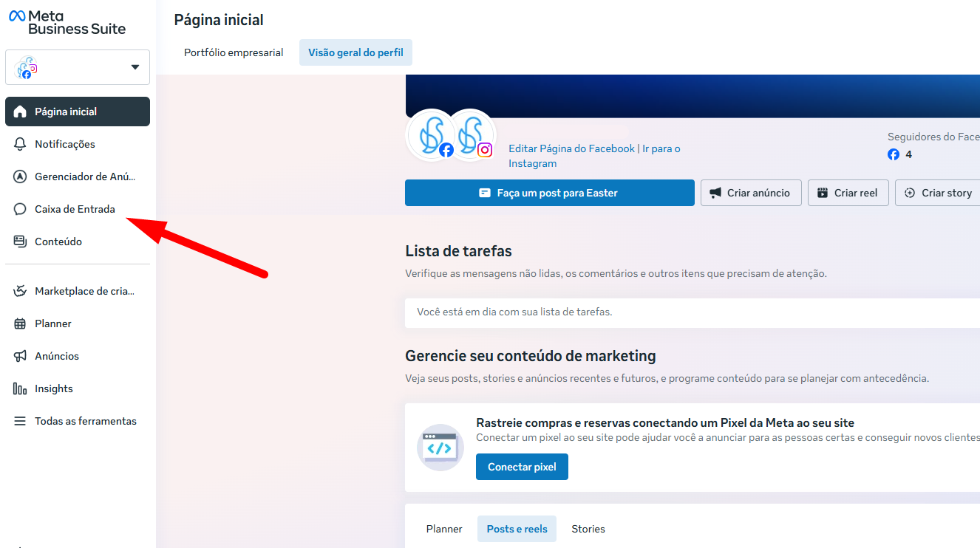Click the reel icon on Criar reel
This screenshot has width=980, height=548.
click(x=823, y=193)
